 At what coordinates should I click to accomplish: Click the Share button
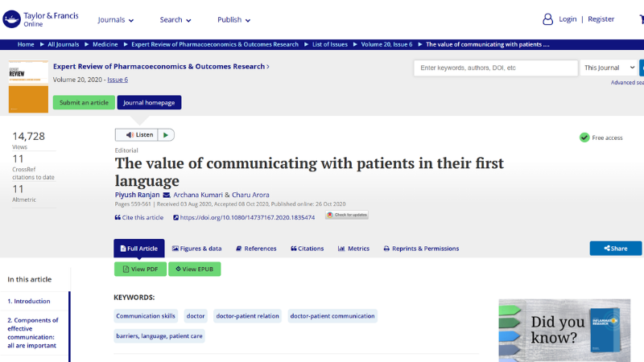615,249
